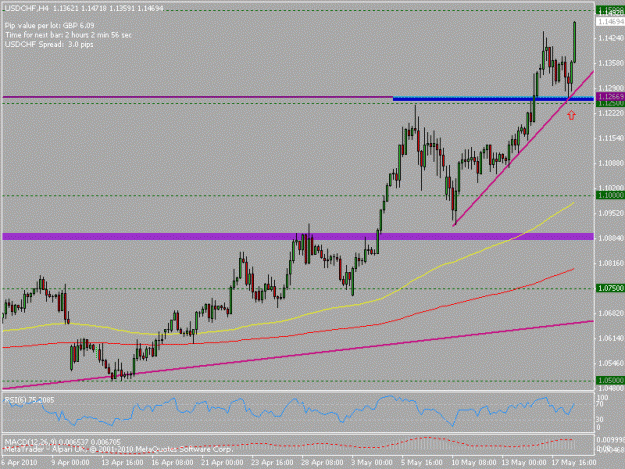Viewport: 625px width, 469px height.
Task: Click the green 1.10000 level tag
Action: (x=610, y=195)
